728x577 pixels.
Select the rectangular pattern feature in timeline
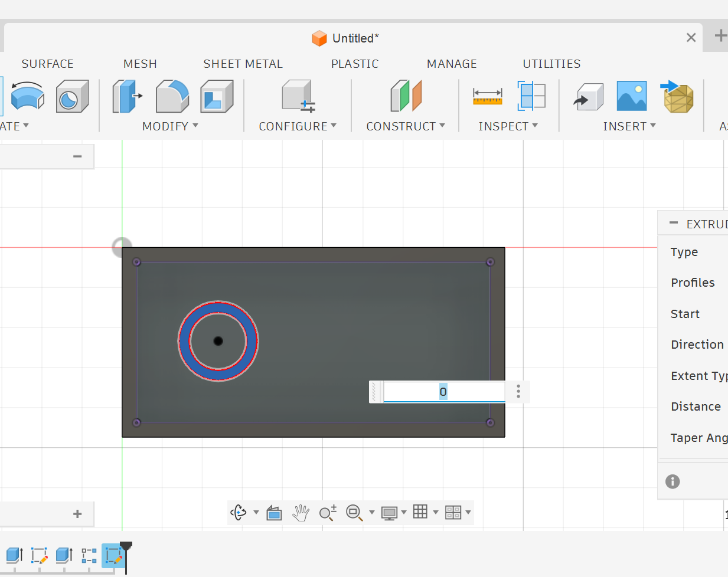pyautogui.click(x=89, y=555)
